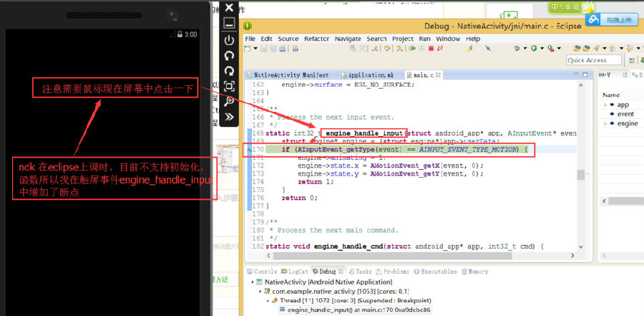Click the Resume debug button in toolbar
This screenshot has height=316, width=644.
[412, 49]
